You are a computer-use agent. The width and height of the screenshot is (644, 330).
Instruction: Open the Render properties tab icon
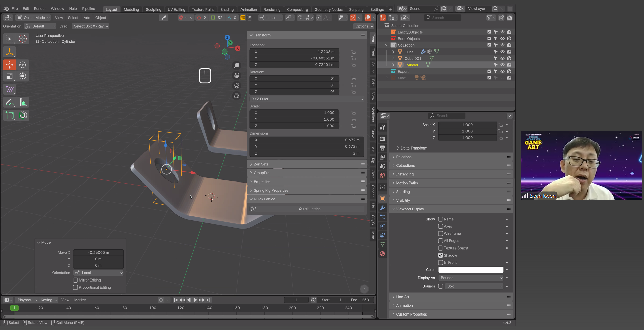click(x=382, y=139)
